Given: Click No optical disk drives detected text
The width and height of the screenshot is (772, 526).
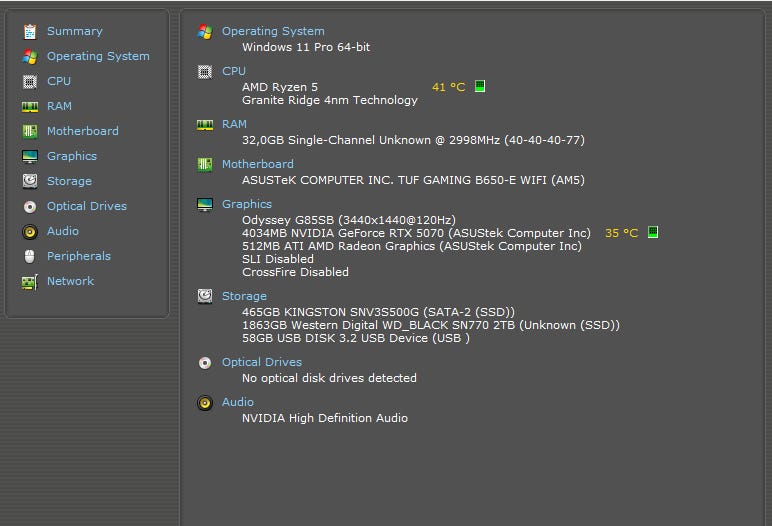Looking at the screenshot, I should pos(329,378).
